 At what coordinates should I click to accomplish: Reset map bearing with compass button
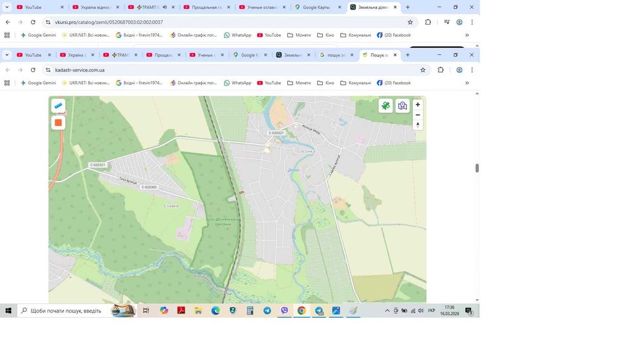pos(418,125)
